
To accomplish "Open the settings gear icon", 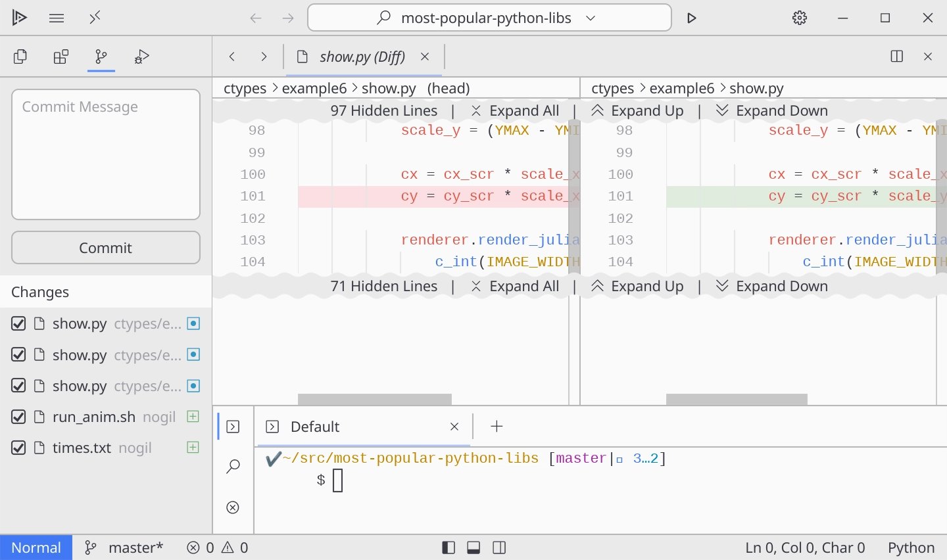I will tap(800, 18).
